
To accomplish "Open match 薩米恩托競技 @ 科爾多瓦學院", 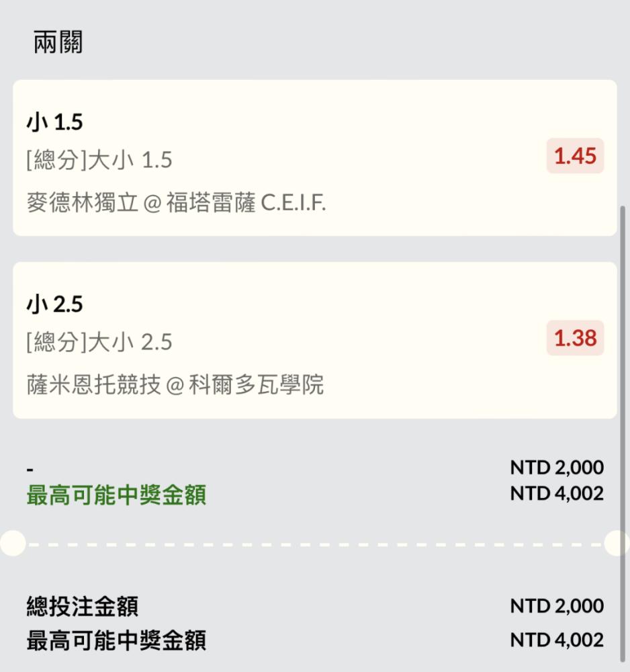I will pyautogui.click(x=175, y=384).
